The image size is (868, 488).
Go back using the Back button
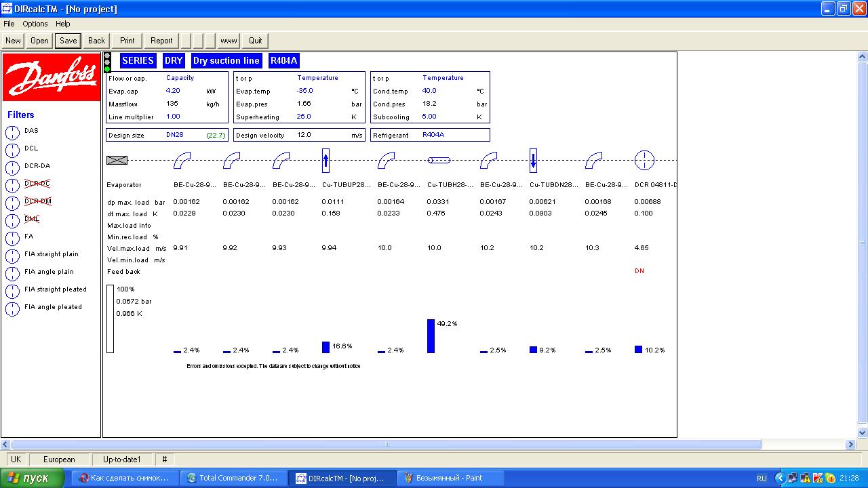point(97,41)
